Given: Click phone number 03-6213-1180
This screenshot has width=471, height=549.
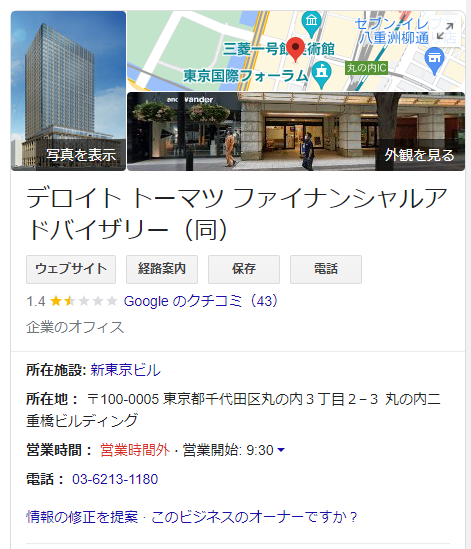Looking at the screenshot, I should 115,479.
